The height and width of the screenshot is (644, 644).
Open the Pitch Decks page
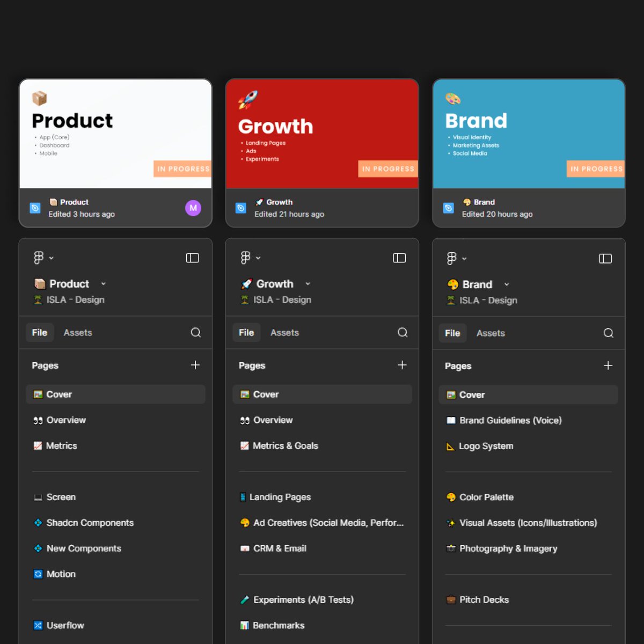click(x=528, y=600)
